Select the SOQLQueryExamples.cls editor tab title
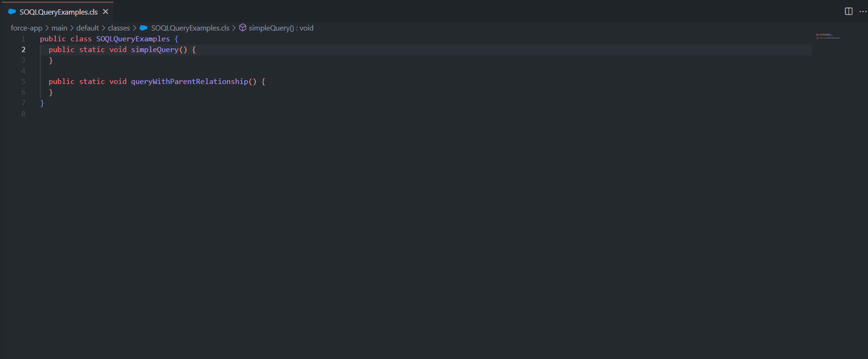This screenshot has width=868, height=359. point(59,12)
